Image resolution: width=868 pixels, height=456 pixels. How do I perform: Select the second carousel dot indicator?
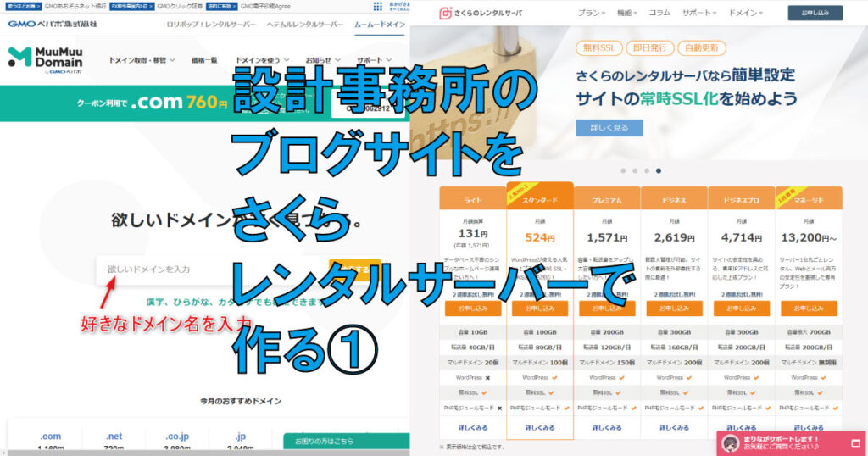pyautogui.click(x=635, y=171)
